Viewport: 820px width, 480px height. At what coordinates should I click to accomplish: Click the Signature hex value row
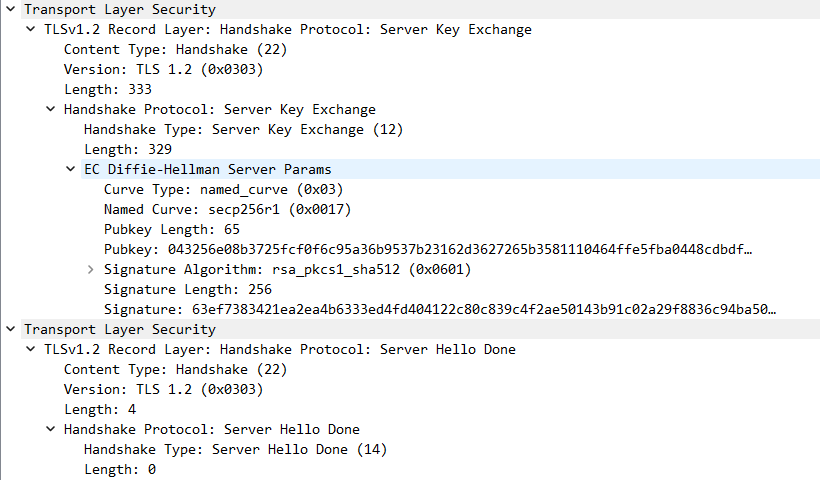(439, 309)
